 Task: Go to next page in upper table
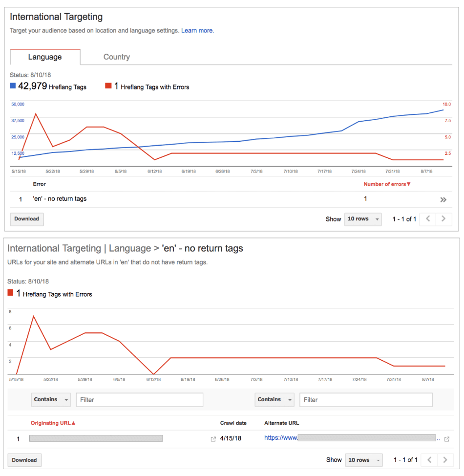point(443,219)
